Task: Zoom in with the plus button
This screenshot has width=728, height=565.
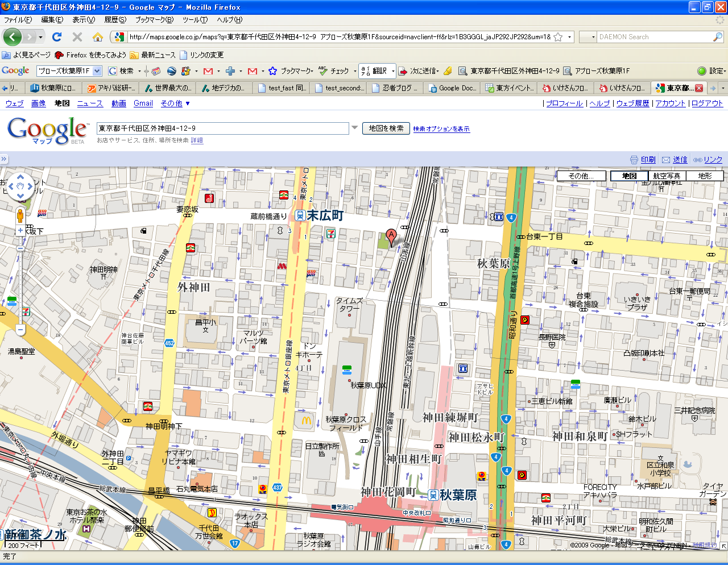Action: click(20, 231)
